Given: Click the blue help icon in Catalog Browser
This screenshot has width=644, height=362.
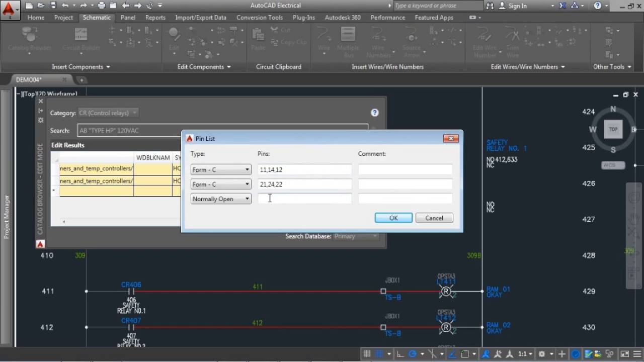Looking at the screenshot, I should point(374,113).
